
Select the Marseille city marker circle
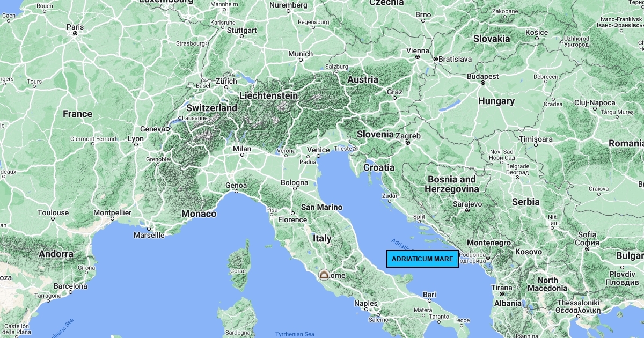click(149, 229)
